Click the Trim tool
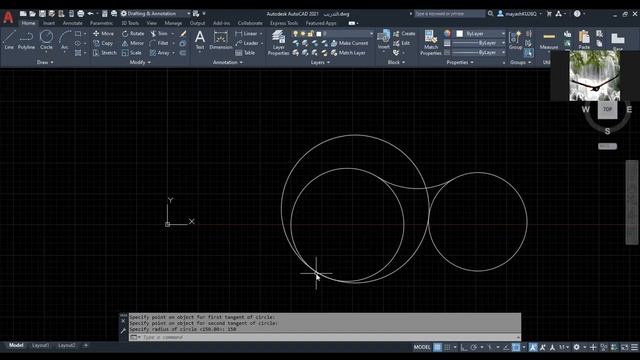 (x=159, y=33)
